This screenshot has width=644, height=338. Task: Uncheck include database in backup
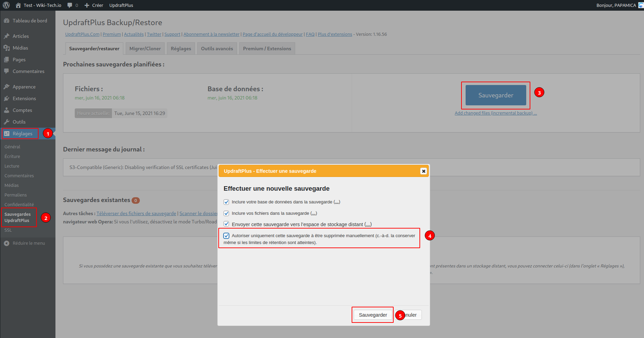(x=226, y=202)
